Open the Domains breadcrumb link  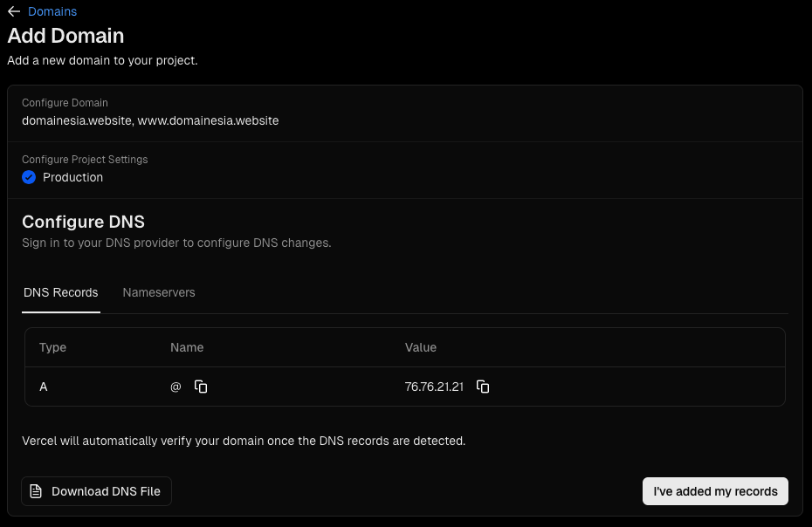tap(52, 11)
